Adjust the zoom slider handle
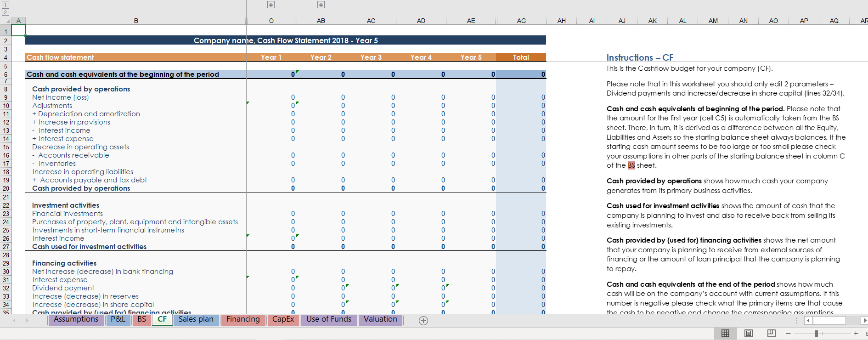 [x=817, y=334]
